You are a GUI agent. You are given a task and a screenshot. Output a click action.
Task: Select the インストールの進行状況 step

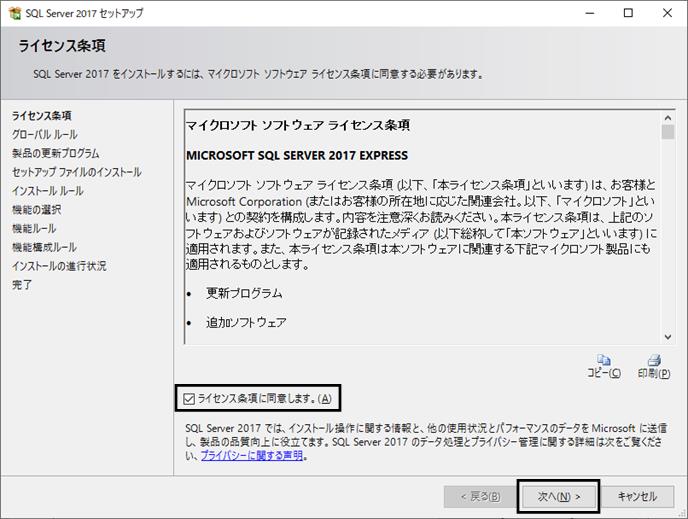point(59,266)
